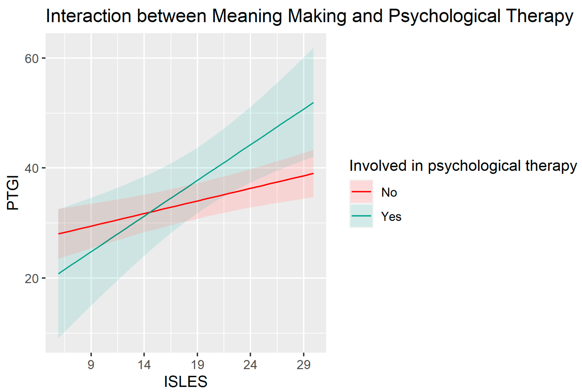Click where the red and teal lines cross
This screenshot has width=582, height=392.
pos(150,213)
